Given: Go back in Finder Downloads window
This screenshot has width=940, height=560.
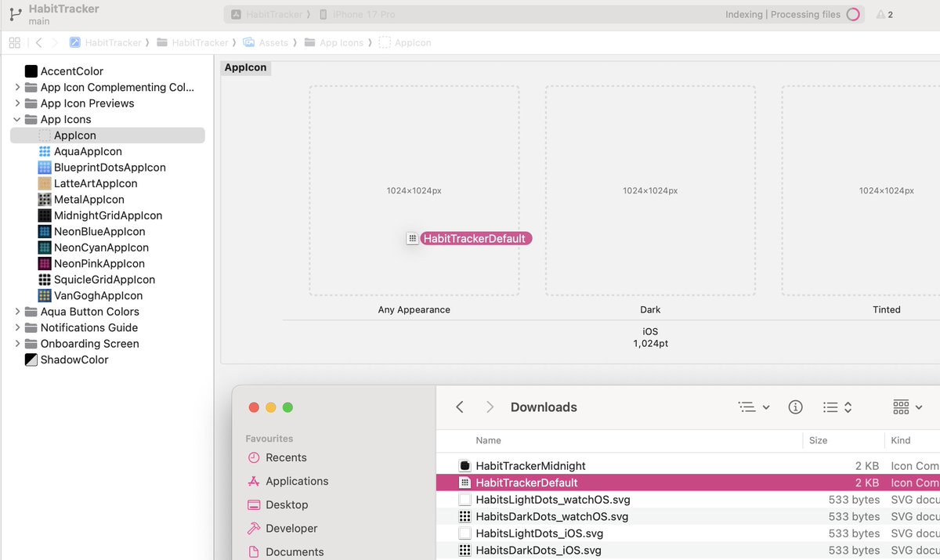Looking at the screenshot, I should [460, 407].
